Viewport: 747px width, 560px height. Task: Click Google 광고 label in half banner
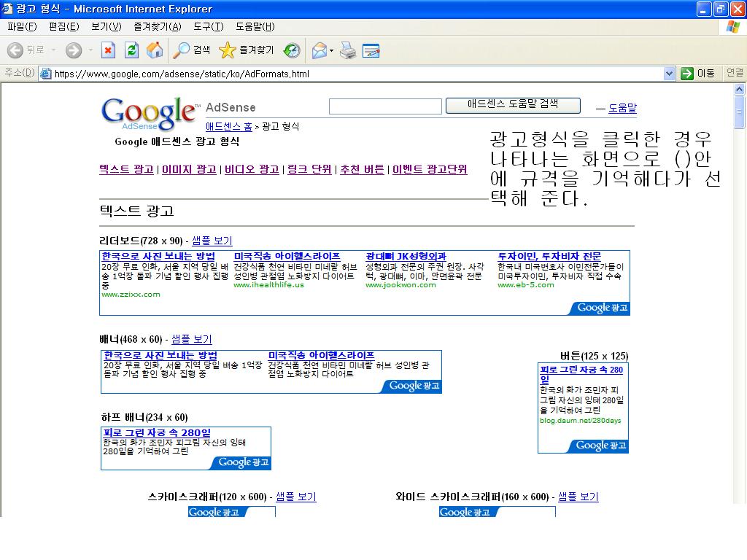click(243, 462)
